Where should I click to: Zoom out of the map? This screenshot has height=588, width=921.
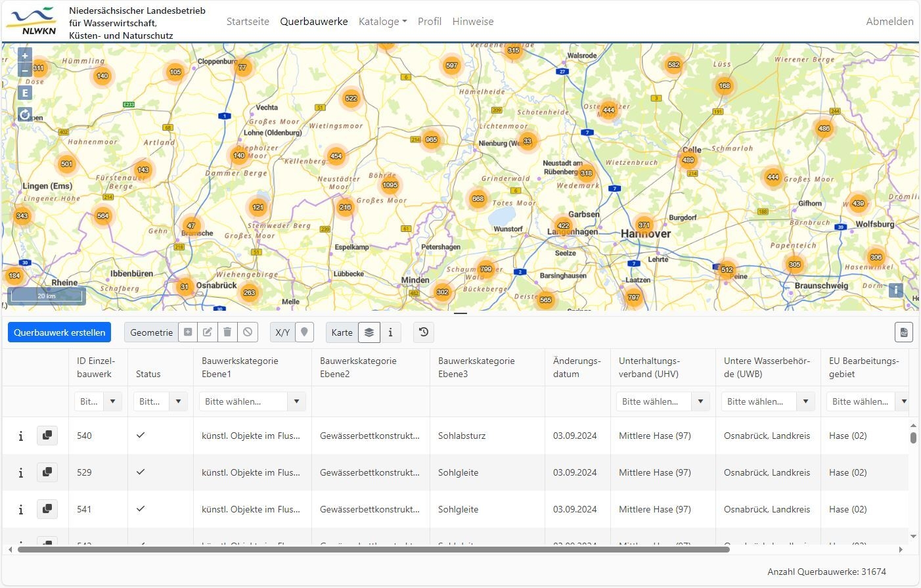tap(25, 71)
